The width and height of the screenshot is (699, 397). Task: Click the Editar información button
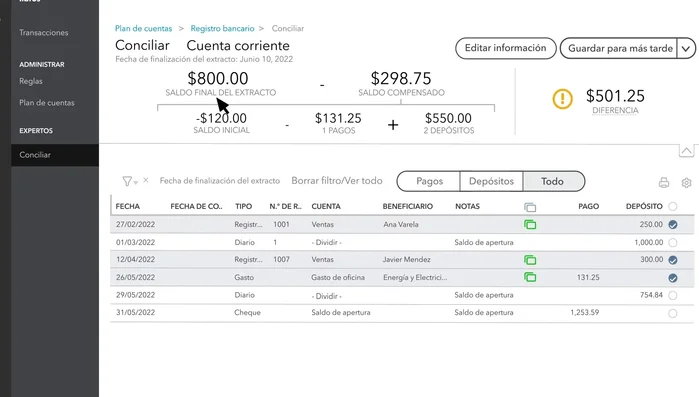pos(506,48)
